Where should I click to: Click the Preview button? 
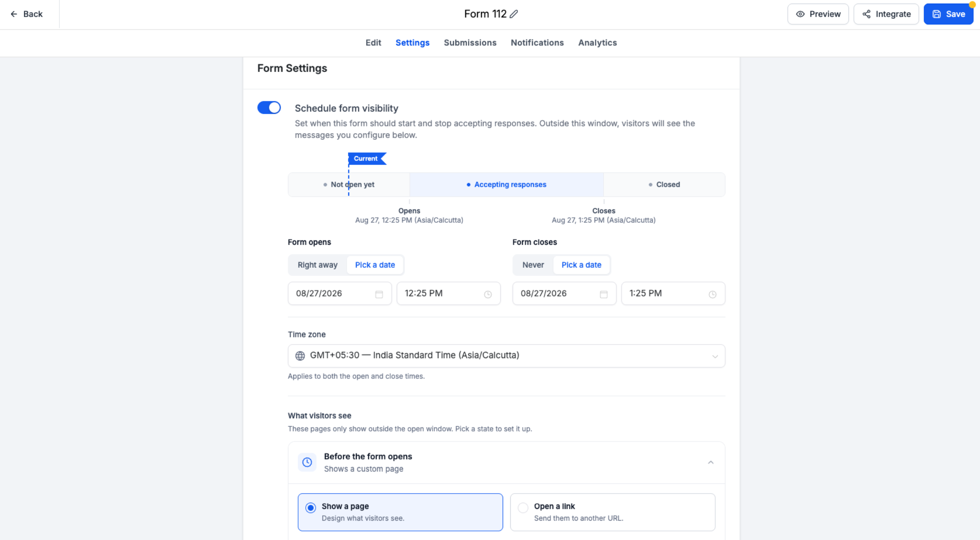pos(818,14)
